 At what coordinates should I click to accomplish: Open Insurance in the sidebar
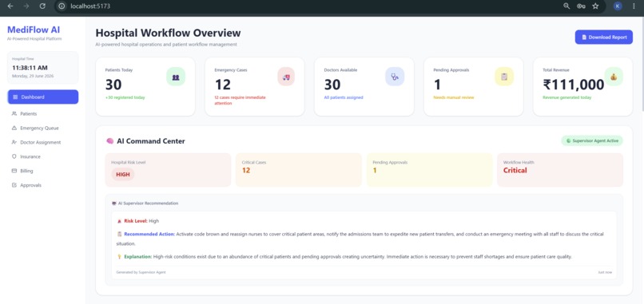point(42,156)
